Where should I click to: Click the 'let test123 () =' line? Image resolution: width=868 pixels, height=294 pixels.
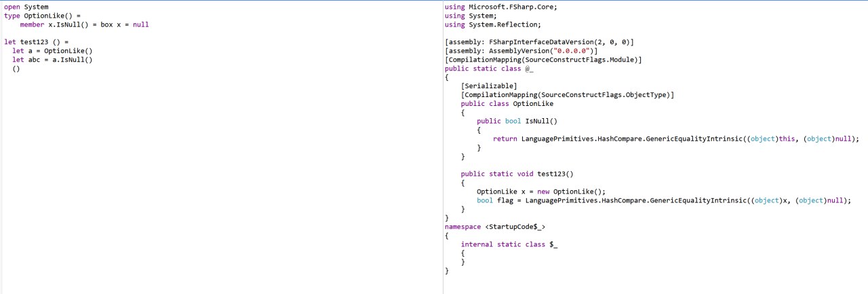[x=36, y=42]
